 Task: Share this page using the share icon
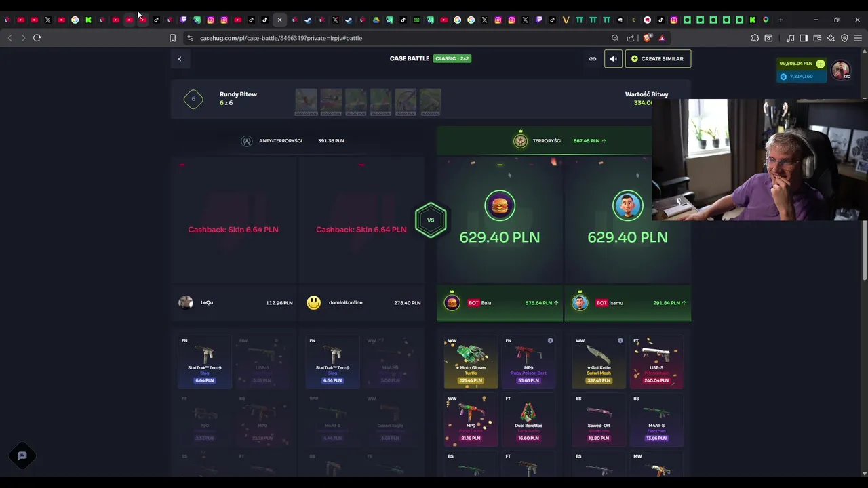tap(631, 38)
